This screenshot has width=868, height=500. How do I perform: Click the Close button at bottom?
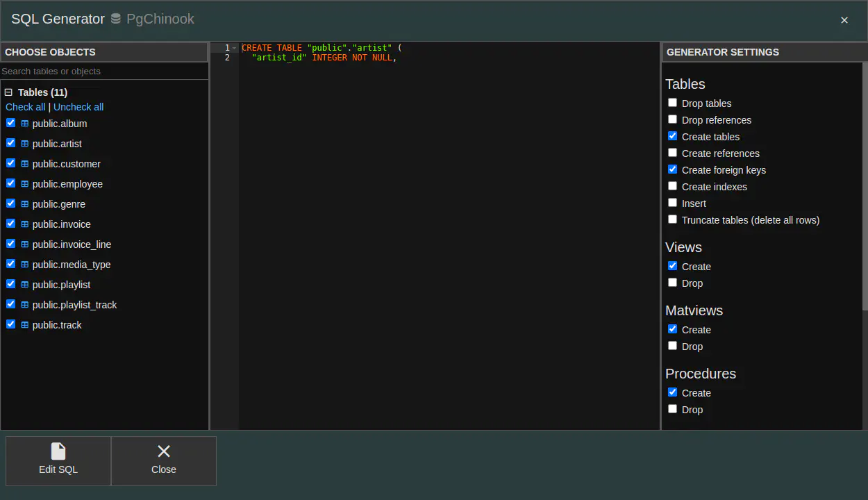[x=164, y=461]
